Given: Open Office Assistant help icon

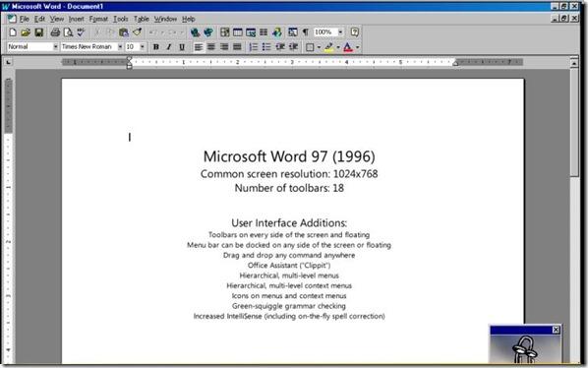Looking at the screenshot, I should pos(354,32).
